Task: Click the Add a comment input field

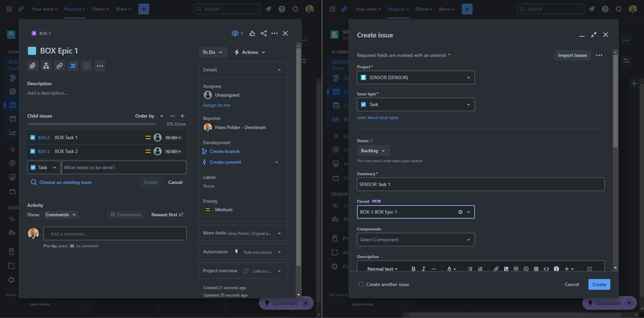Action: tap(115, 234)
